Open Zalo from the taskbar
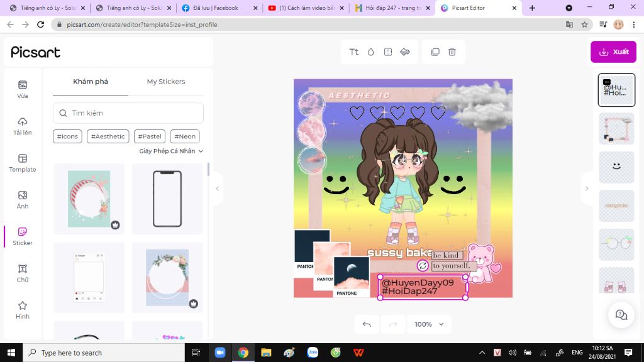This screenshot has height=362, width=644. coord(313,353)
